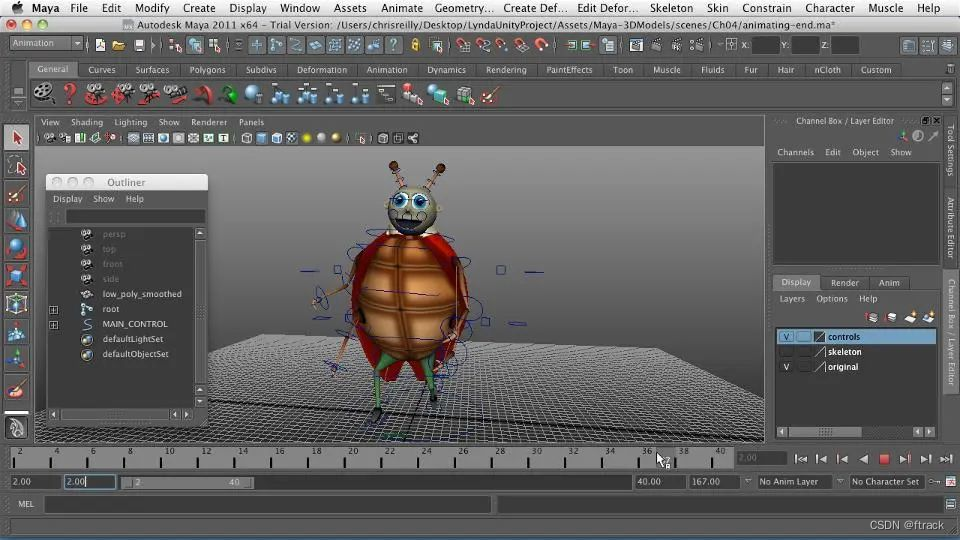960x540 pixels.
Task: Open the Animation menu set dropdown
Action: (46, 43)
